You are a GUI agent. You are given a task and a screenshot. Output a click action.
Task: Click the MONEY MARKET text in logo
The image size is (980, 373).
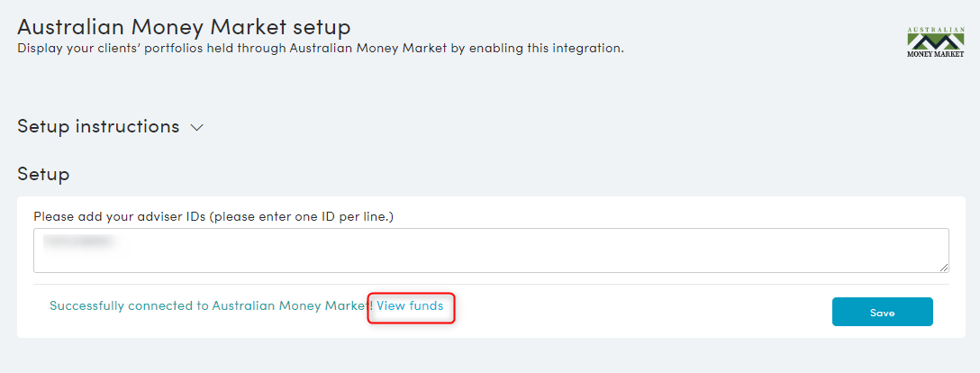click(x=934, y=54)
